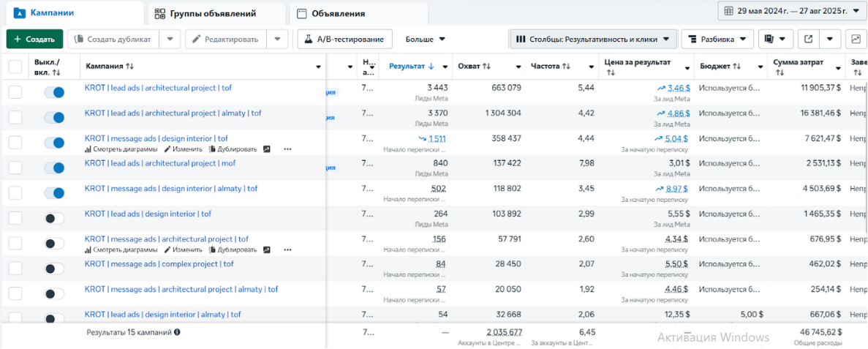Click Изменить pencil under message ads architectural project tof
Screen dimensions: 868x349
pos(183,249)
